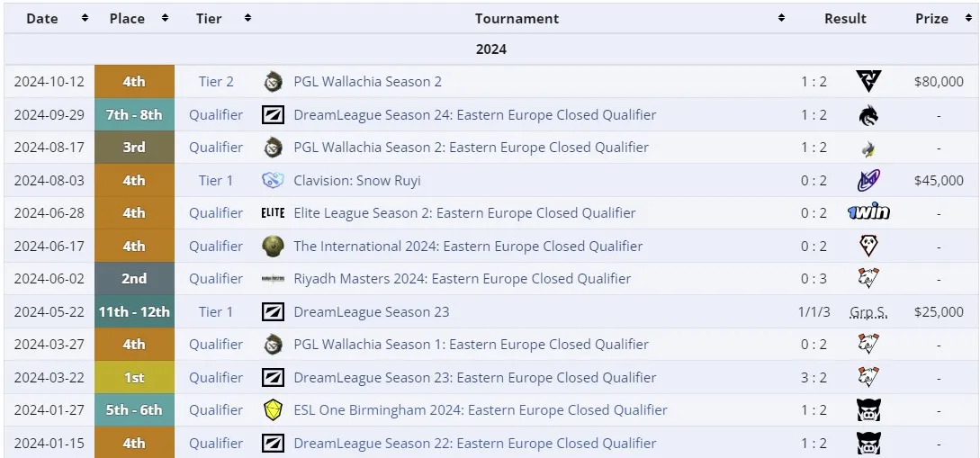Click opponent logo in the 2024-01-15 row

[x=868, y=443]
